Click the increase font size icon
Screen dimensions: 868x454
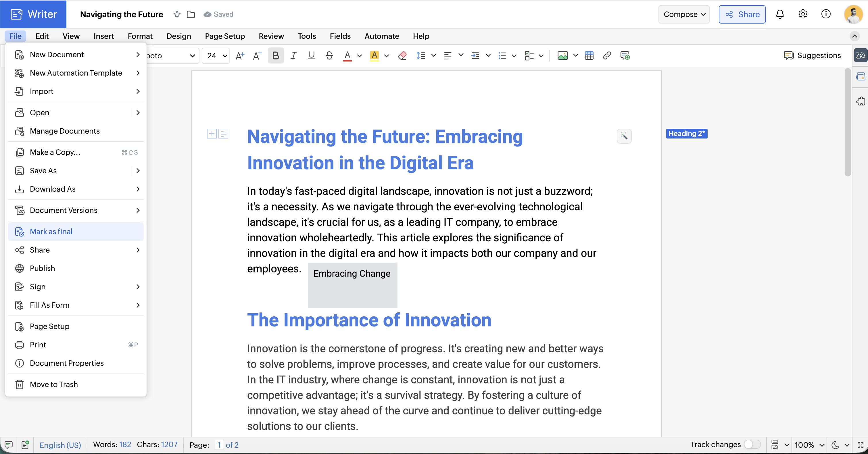240,55
